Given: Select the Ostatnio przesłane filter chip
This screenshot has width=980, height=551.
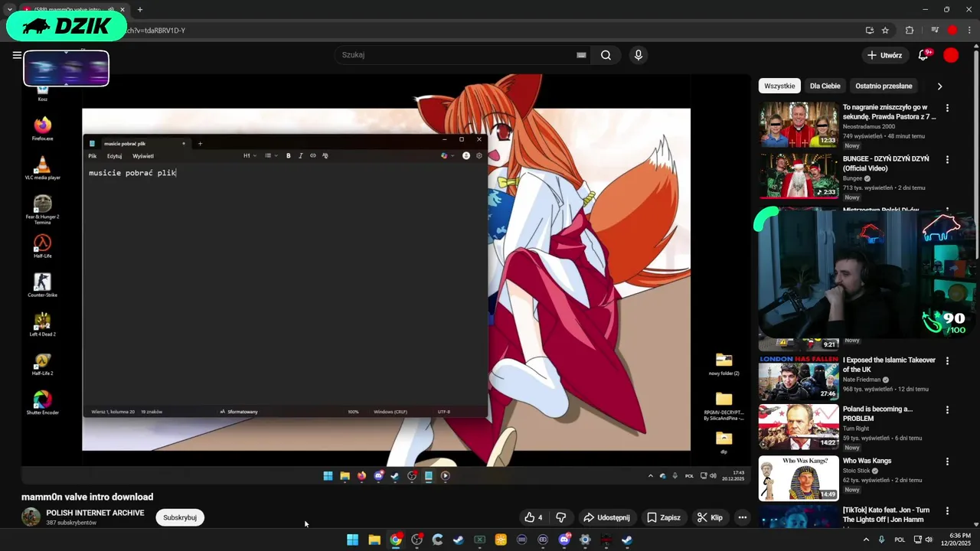Looking at the screenshot, I should (x=884, y=86).
